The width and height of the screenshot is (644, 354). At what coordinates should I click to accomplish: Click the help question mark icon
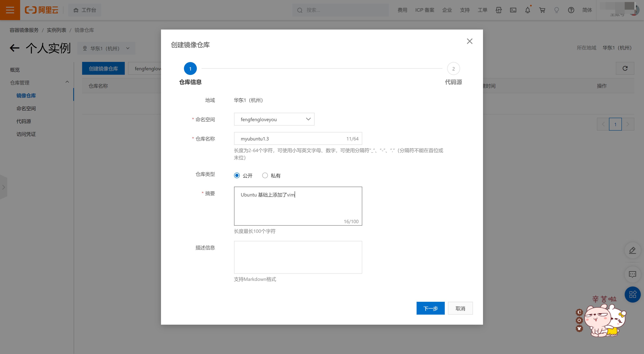[571, 10]
